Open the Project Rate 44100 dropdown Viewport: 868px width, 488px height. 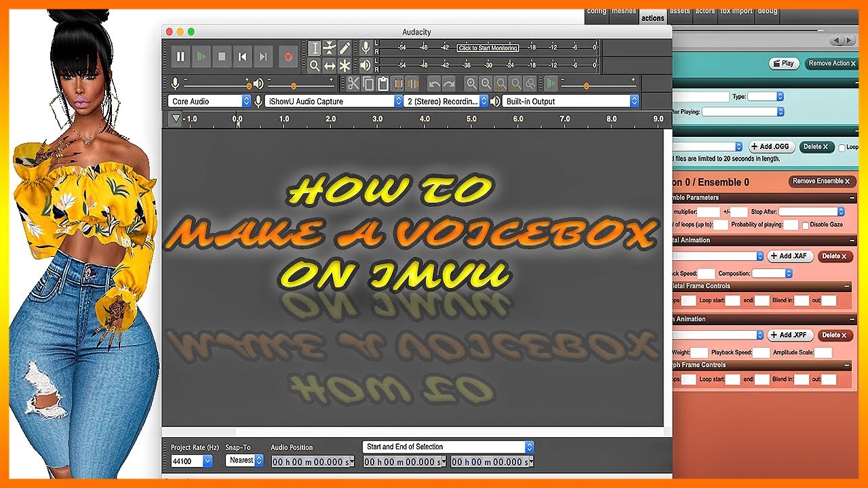point(192,461)
